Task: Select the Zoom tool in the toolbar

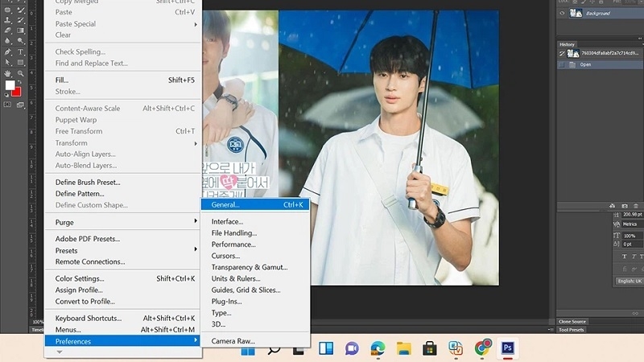Action: (x=22, y=73)
